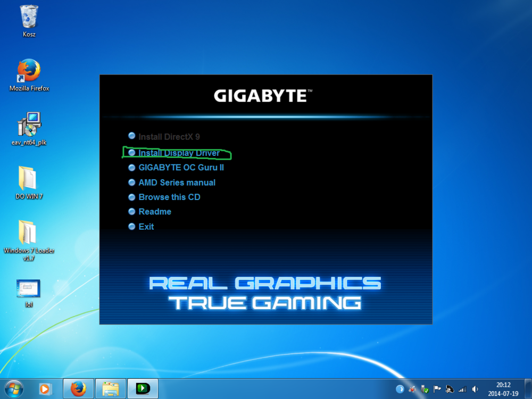Select Browse this CD

coord(169,197)
